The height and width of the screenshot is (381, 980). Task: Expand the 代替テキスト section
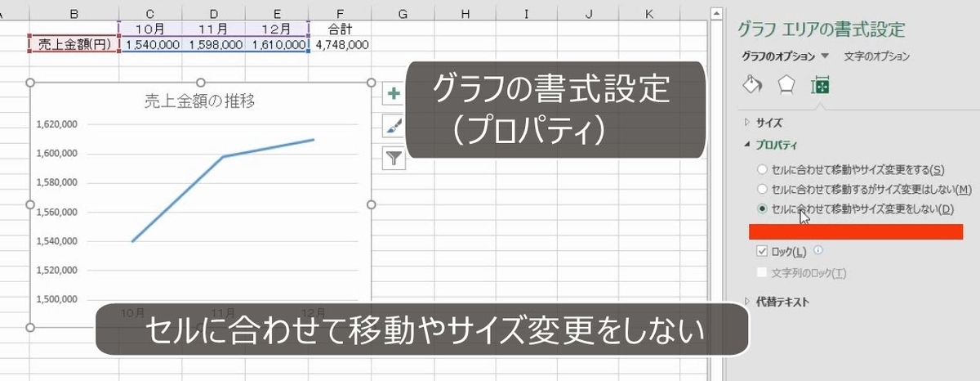point(777,302)
